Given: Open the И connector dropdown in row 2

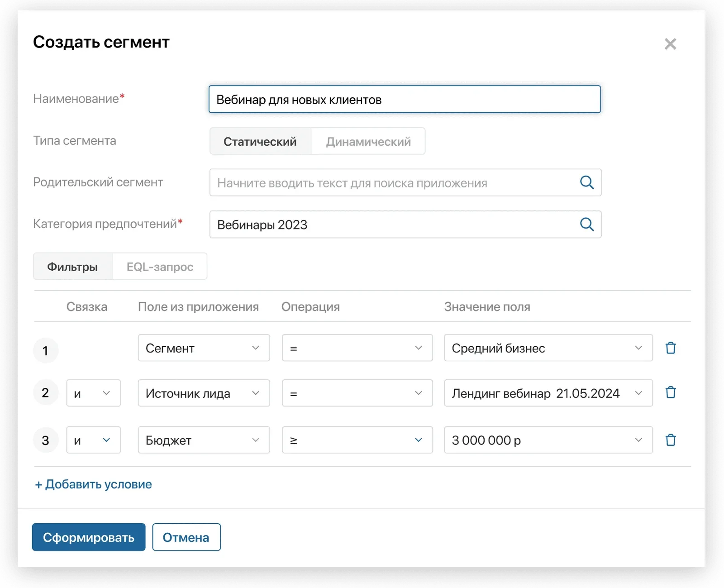Looking at the screenshot, I should point(94,393).
